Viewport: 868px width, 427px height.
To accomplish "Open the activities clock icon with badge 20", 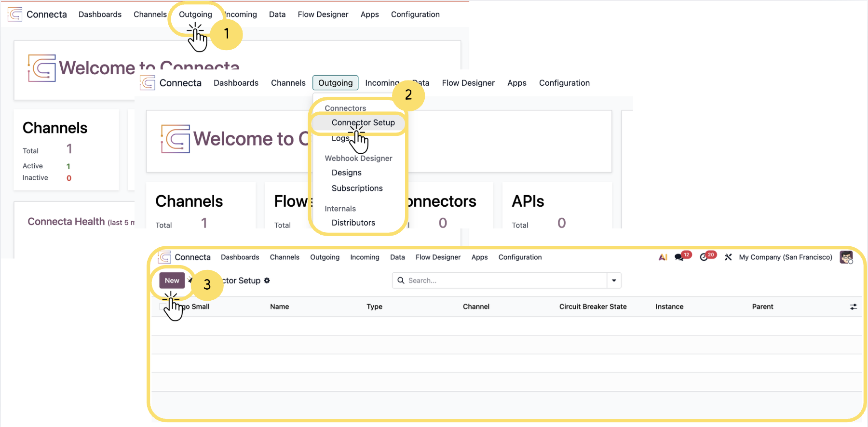I will coord(704,257).
